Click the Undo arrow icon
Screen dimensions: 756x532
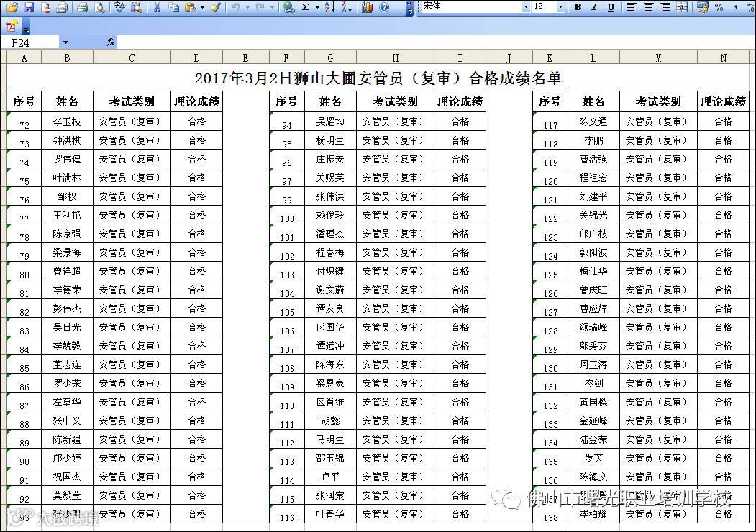[x=236, y=7]
